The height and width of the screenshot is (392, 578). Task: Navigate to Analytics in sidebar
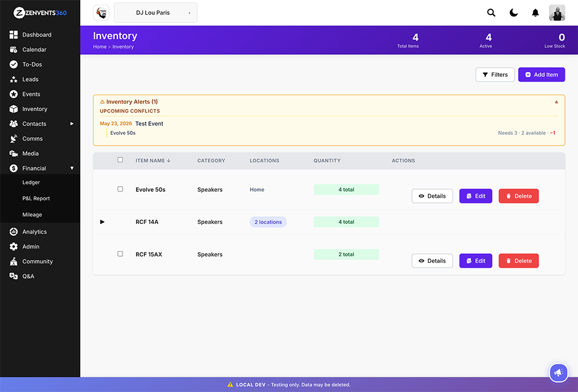(34, 232)
